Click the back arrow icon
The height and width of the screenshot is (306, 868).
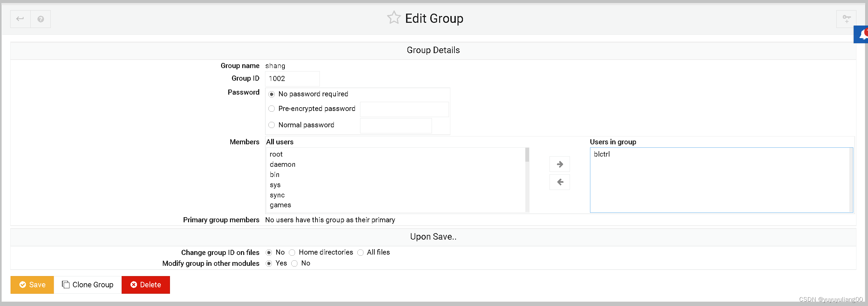(x=20, y=19)
